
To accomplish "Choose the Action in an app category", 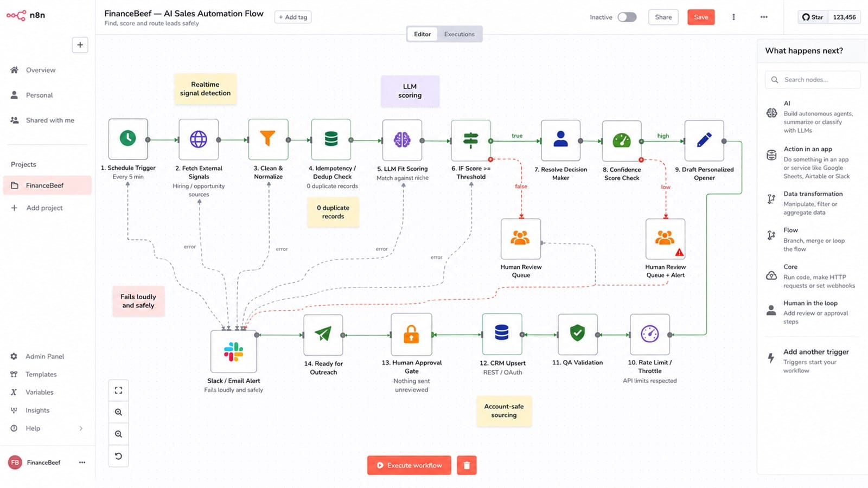I will point(813,162).
